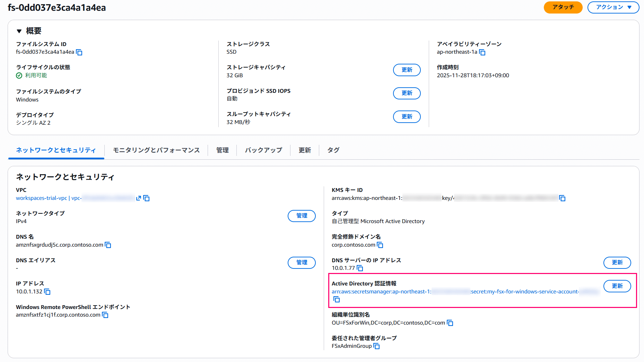
Task: Click the creation time 2025-11-28T18:17:03+09:00
Action: 473,75
